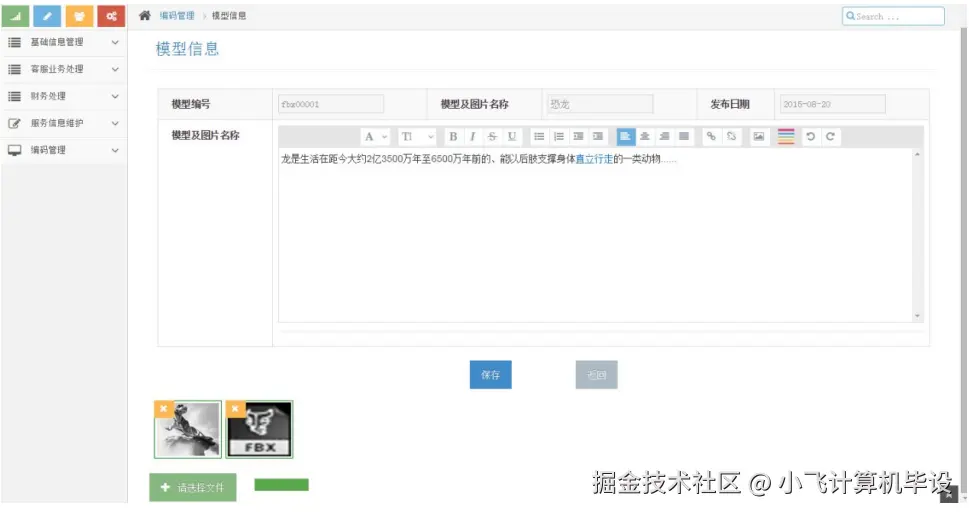Screen dimensions: 969x513
Task: Increase indent in the editor
Action: click(x=598, y=137)
